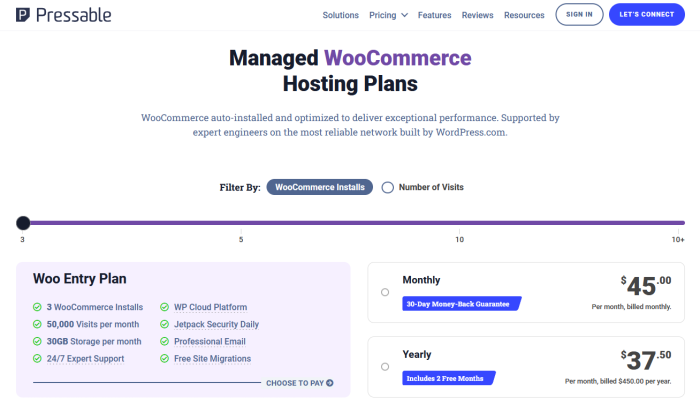Screen dimensions: 700x420
Task: Select the Monthly billing radio button
Action: point(385,292)
